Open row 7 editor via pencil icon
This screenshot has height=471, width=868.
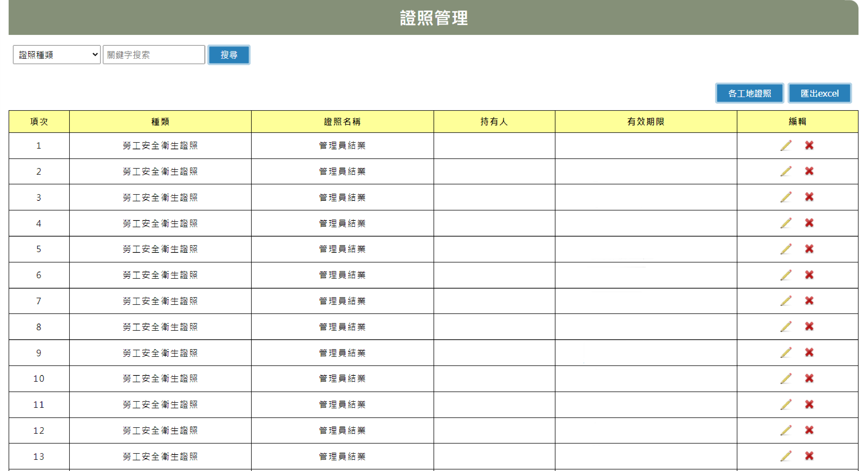tap(786, 301)
